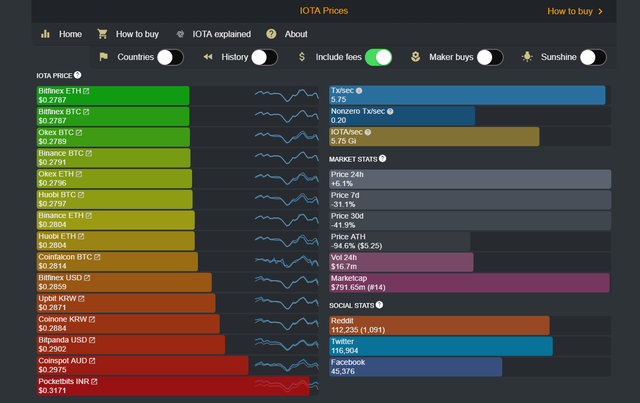Click the Home bar chart icon
The image size is (640, 403).
point(45,34)
